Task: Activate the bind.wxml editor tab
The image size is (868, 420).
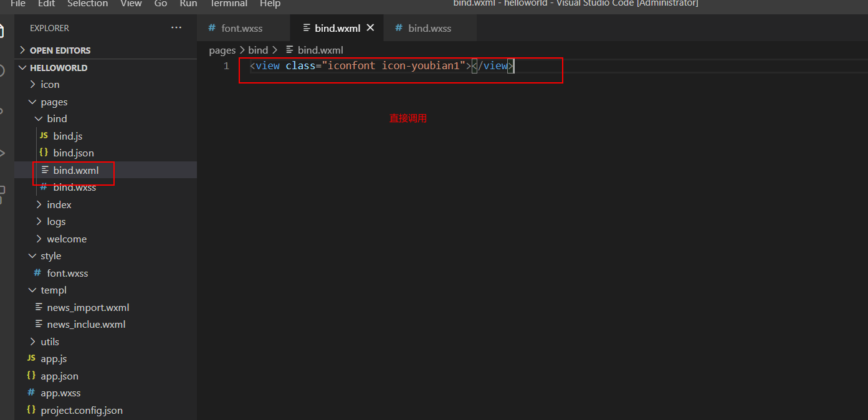Action: (x=337, y=28)
